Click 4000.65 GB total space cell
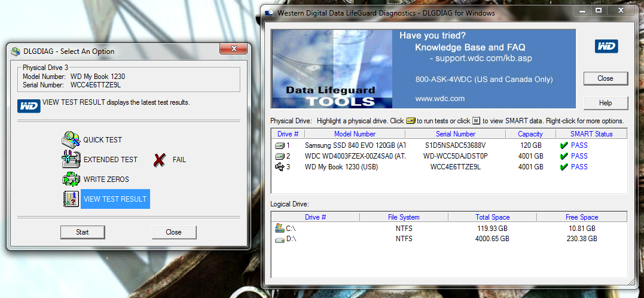 click(x=492, y=239)
